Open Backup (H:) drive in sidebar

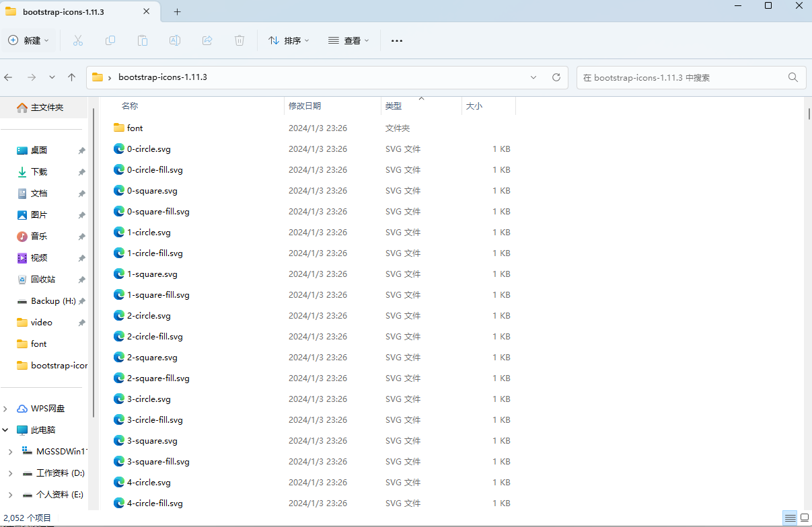(x=46, y=301)
